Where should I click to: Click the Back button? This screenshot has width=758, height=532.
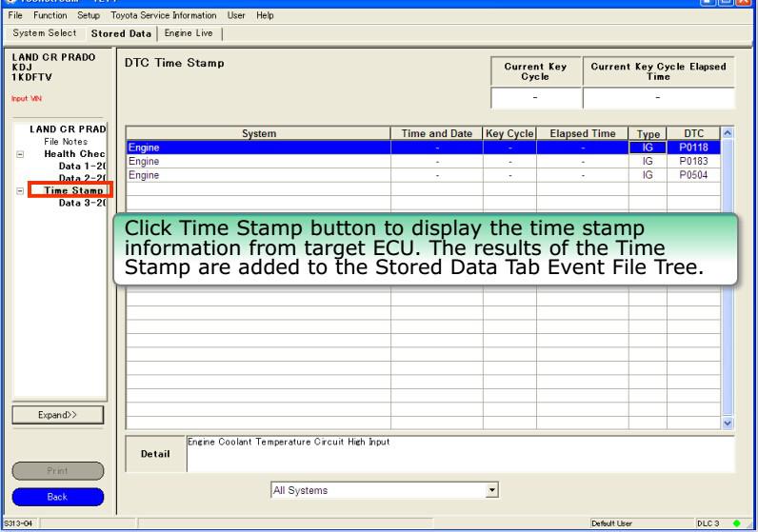pyautogui.click(x=57, y=497)
